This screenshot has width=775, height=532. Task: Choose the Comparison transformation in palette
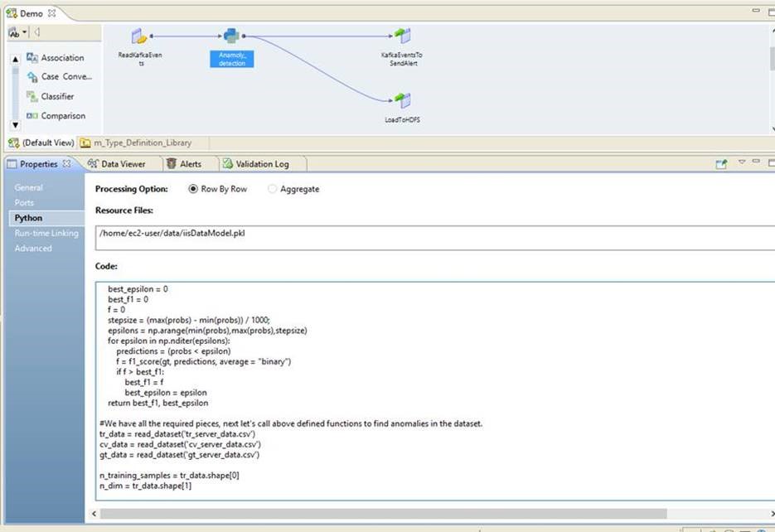(x=63, y=116)
